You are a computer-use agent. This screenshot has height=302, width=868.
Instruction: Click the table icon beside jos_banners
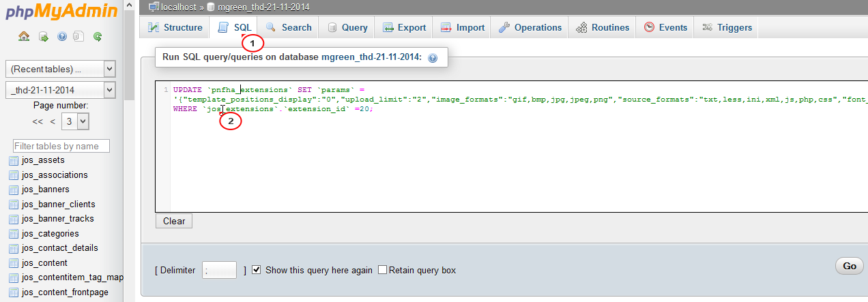14,190
